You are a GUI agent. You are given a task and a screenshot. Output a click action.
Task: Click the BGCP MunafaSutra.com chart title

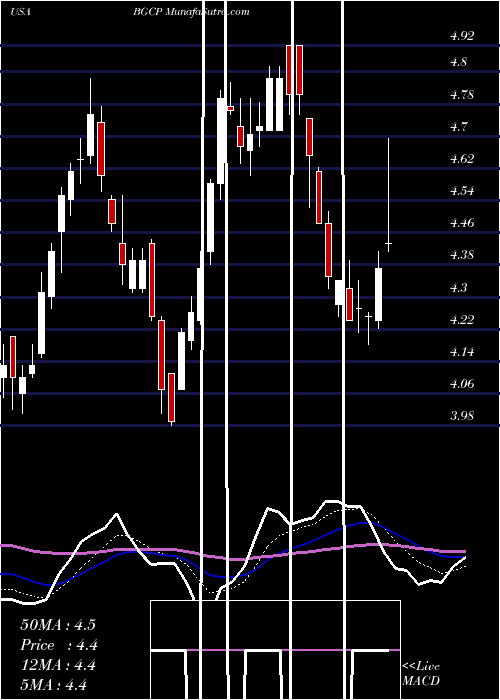(x=191, y=12)
